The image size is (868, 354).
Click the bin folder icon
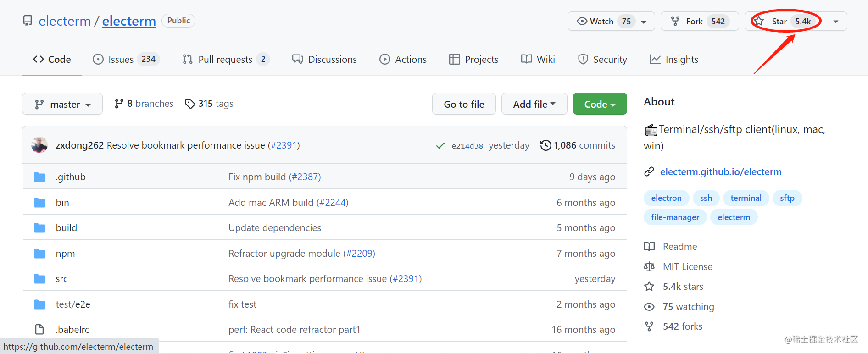tap(39, 203)
